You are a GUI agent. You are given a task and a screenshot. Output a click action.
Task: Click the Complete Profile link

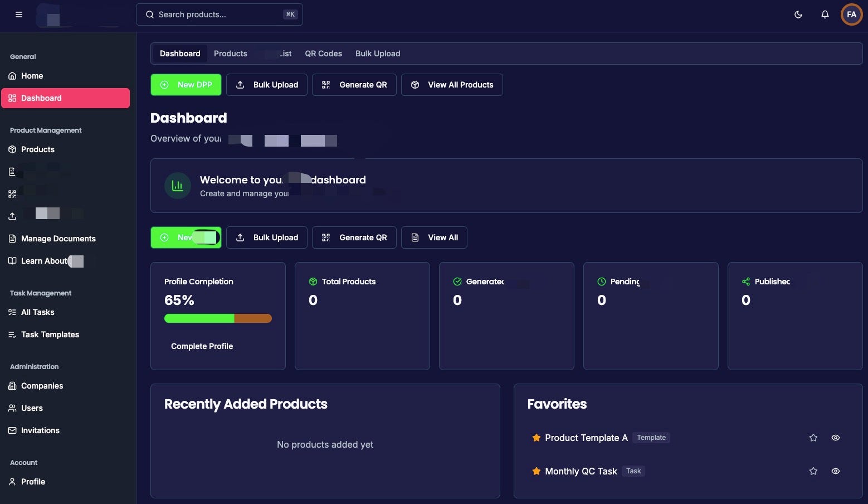pyautogui.click(x=202, y=346)
